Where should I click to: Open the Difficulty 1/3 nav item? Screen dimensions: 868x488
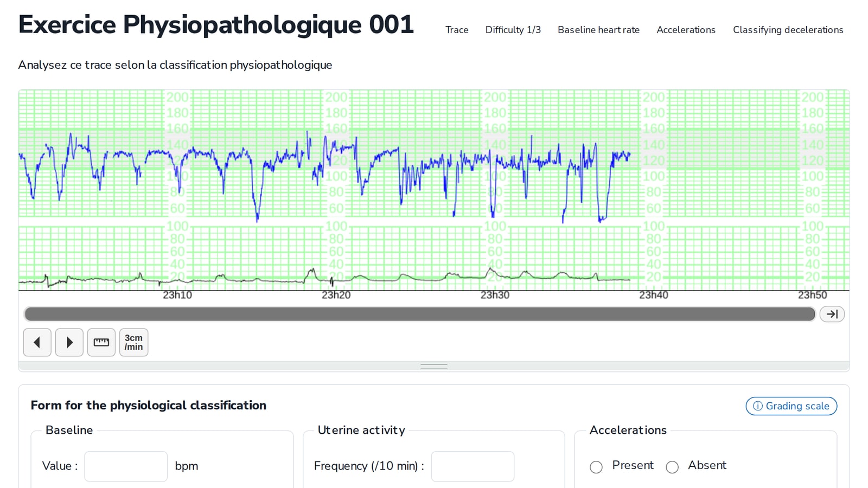click(x=513, y=30)
